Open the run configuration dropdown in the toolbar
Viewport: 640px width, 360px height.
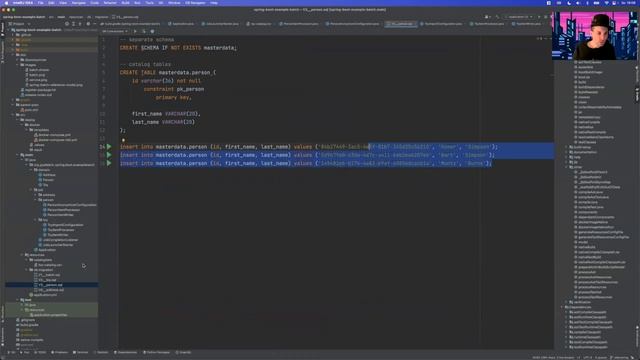518,17
